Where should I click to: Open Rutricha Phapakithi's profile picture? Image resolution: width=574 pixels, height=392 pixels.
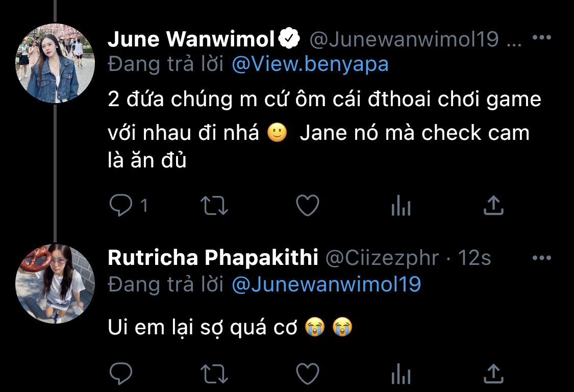point(55,284)
